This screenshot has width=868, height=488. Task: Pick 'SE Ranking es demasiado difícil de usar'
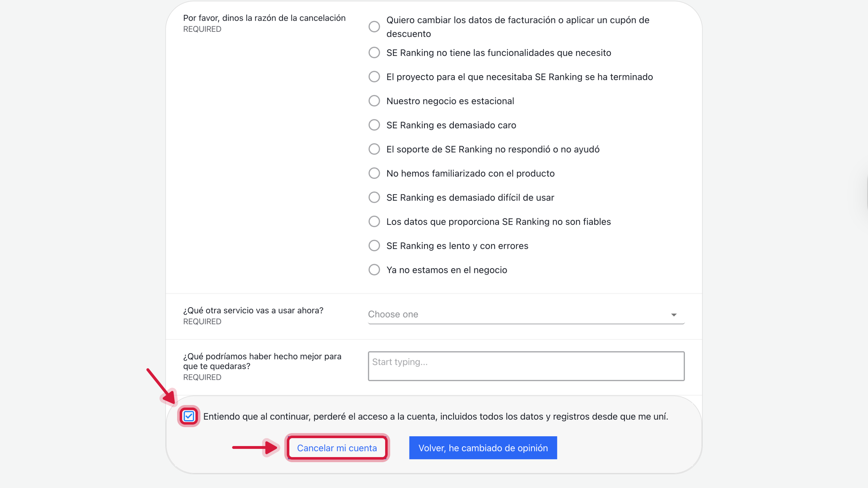click(x=374, y=197)
